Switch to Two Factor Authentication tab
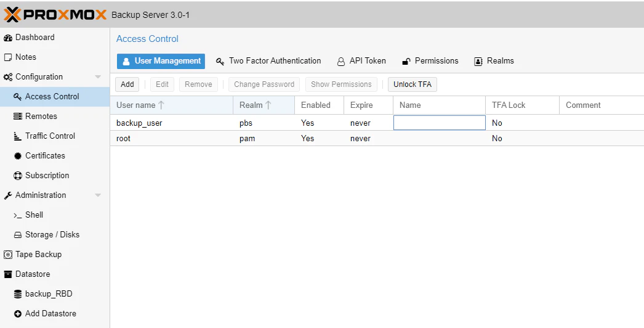 tap(268, 61)
